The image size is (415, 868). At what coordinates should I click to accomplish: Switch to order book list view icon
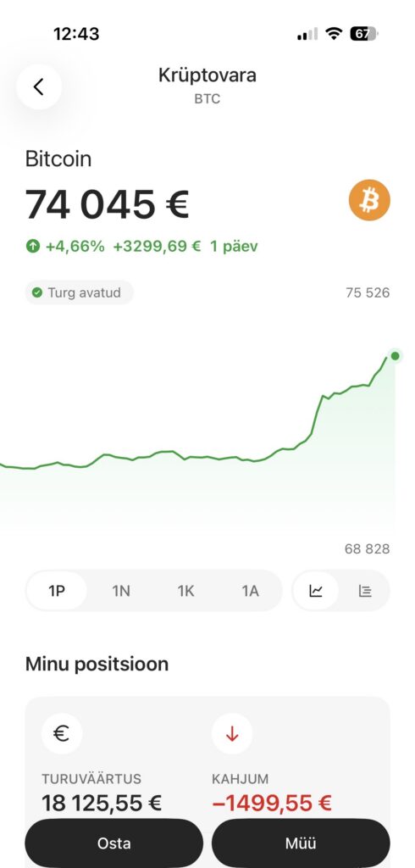pos(365,591)
